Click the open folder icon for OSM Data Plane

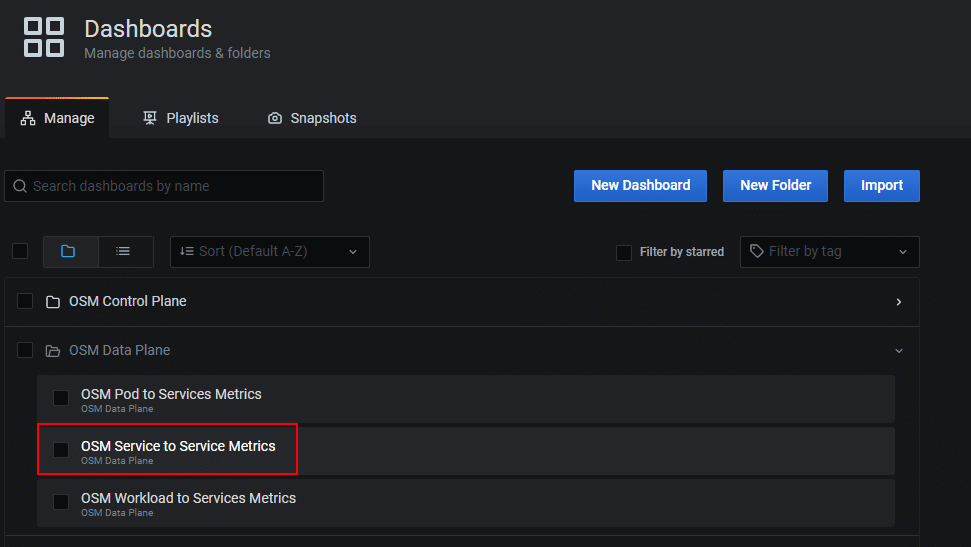(53, 351)
